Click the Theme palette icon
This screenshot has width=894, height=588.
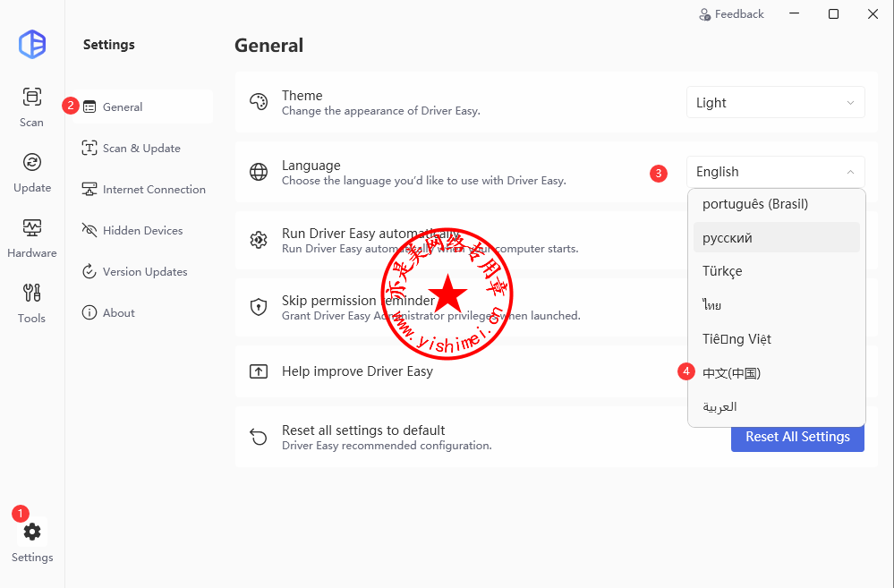(x=259, y=102)
